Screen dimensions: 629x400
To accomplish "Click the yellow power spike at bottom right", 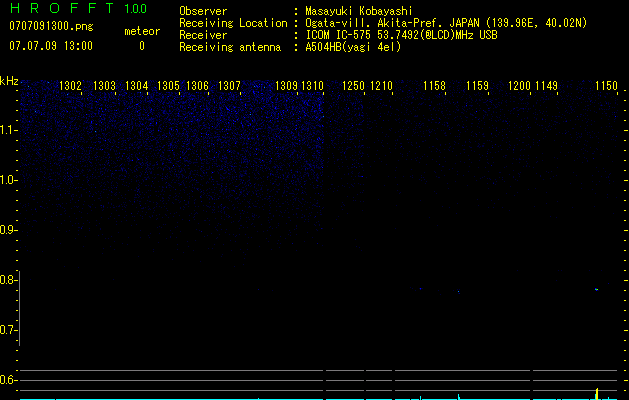I will point(597,394).
